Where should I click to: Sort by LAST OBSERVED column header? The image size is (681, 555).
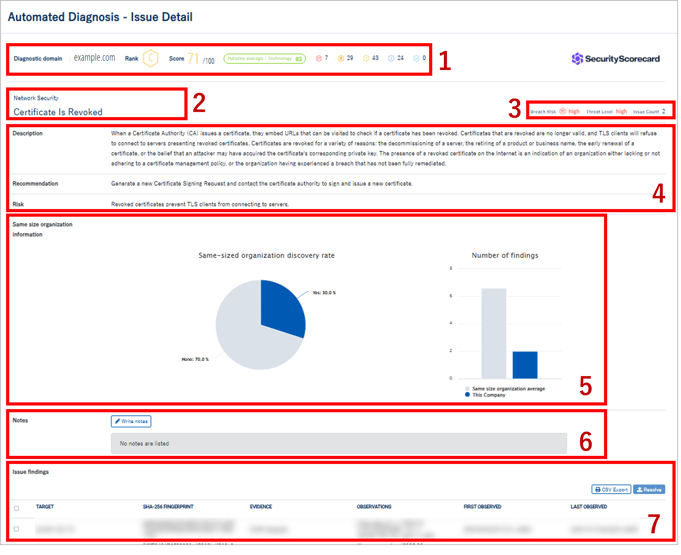(590, 507)
